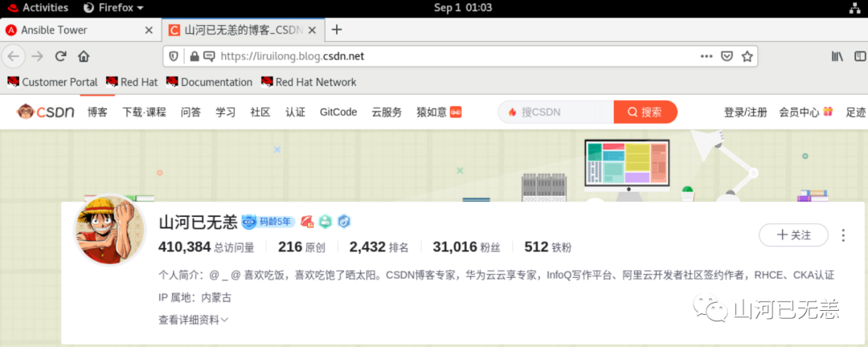Image resolution: width=868 pixels, height=347 pixels.
Task: Click the permissions icon in the address bar
Action: pos(209,56)
